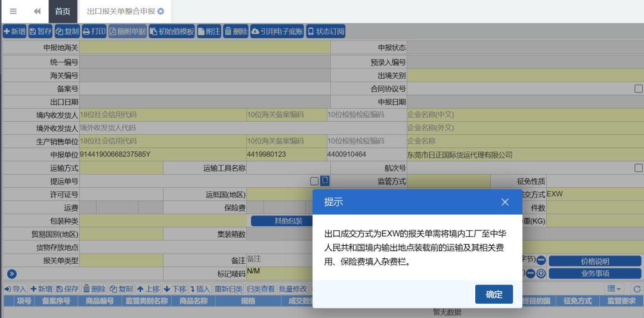Viewport: 644px width, 318px height.
Task: Close the 出口报关单整合申报 tab
Action: [160, 11]
